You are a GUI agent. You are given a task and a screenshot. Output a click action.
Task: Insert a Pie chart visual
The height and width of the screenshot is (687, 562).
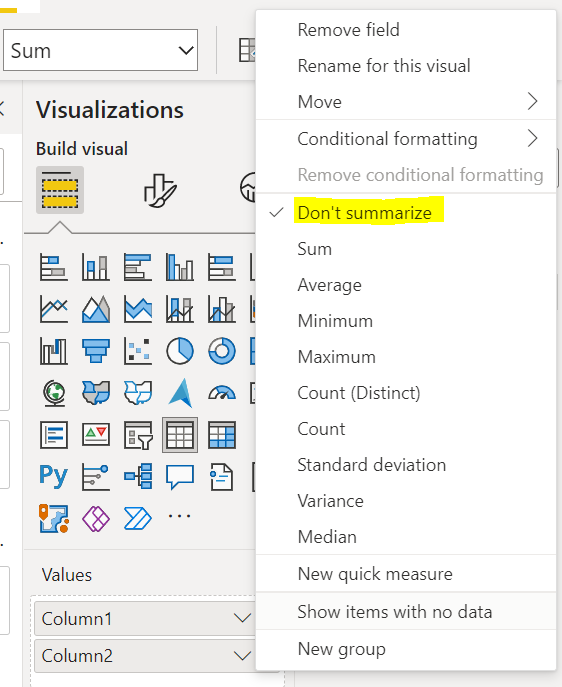click(180, 351)
